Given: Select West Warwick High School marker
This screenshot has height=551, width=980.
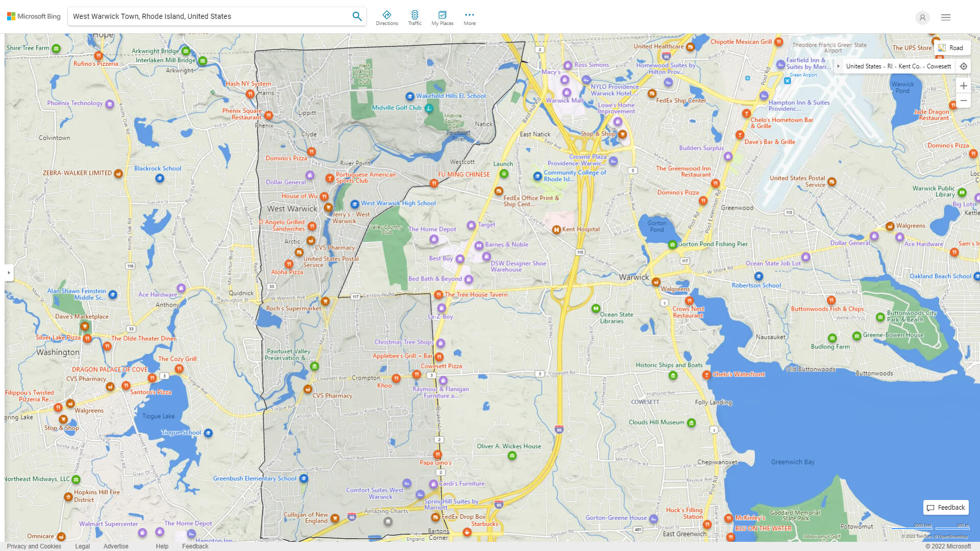Looking at the screenshot, I should (355, 204).
